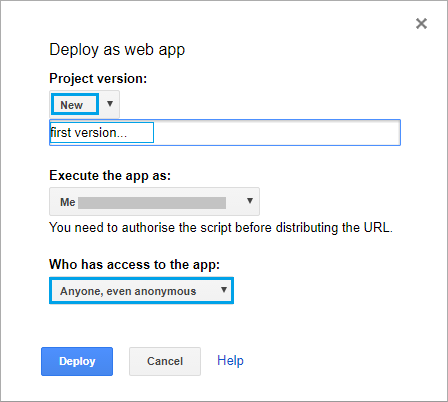Open the Anyone, even anonymous dropdown

pyautogui.click(x=141, y=291)
